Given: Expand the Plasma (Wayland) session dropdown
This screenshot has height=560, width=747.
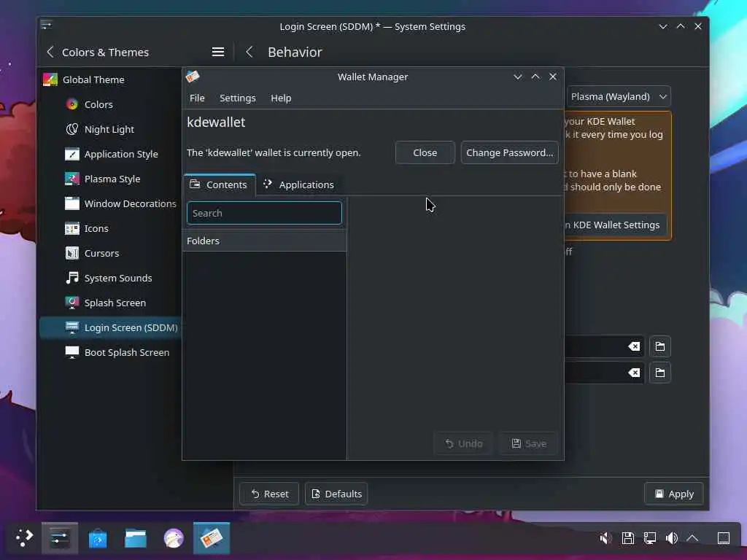Looking at the screenshot, I should [x=618, y=97].
